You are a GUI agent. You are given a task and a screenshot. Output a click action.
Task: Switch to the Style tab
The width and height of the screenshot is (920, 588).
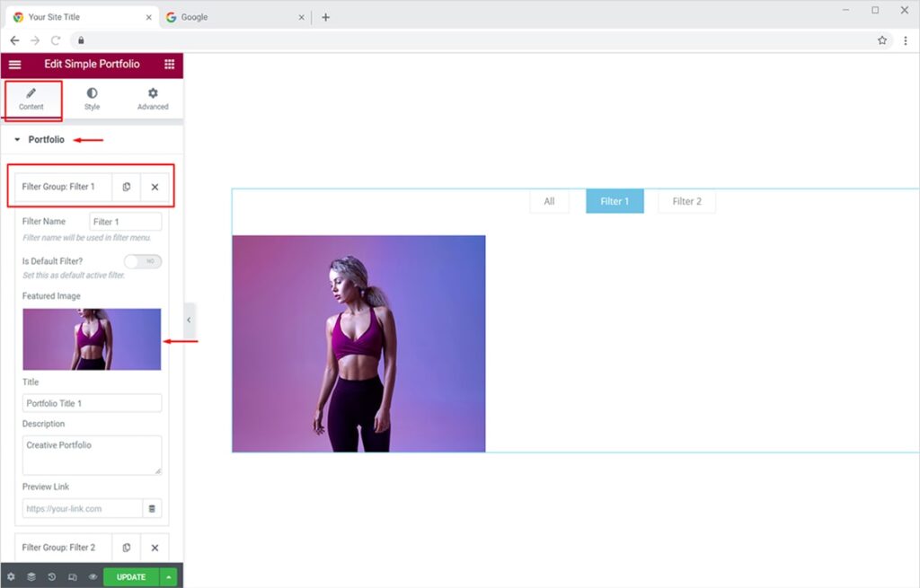pos(92,99)
